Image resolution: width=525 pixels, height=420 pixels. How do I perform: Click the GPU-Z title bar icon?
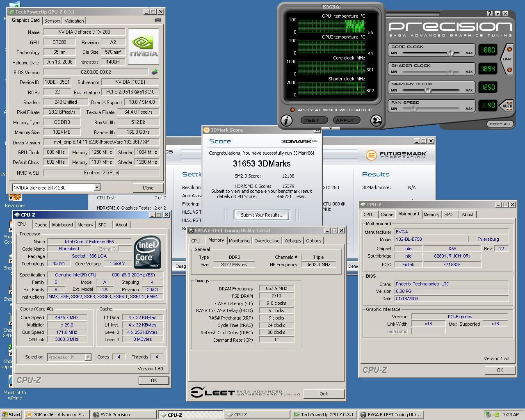[x=11, y=12]
